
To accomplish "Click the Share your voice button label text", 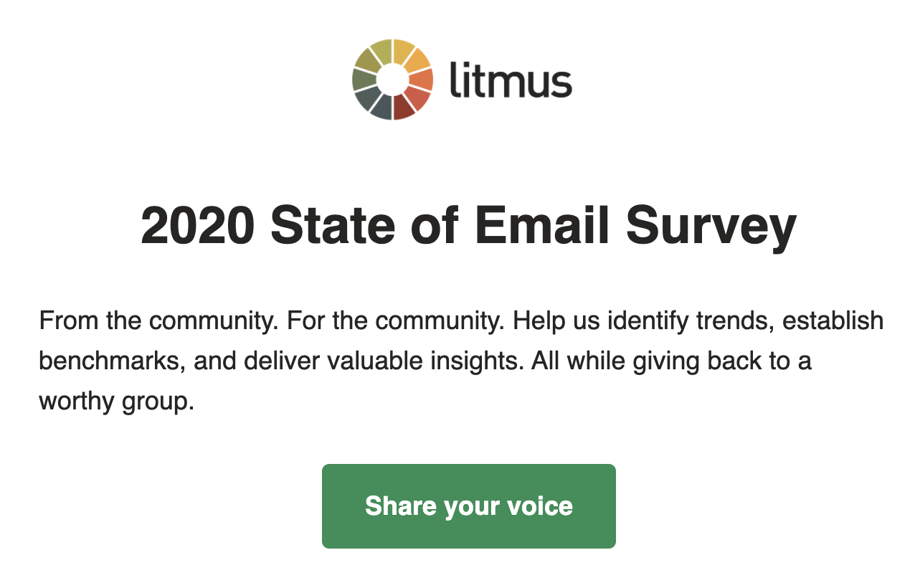I will point(469,506).
